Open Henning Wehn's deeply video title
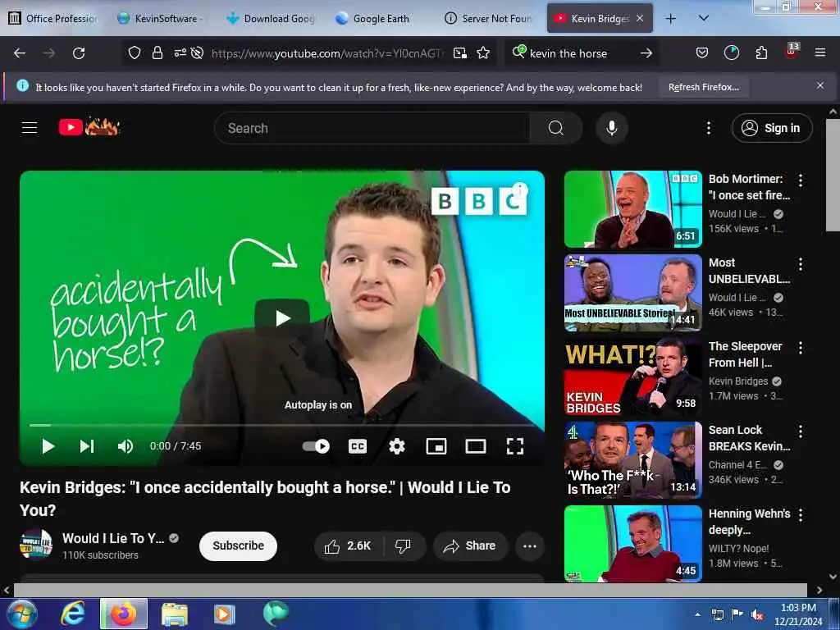The height and width of the screenshot is (630, 840). pos(749,521)
